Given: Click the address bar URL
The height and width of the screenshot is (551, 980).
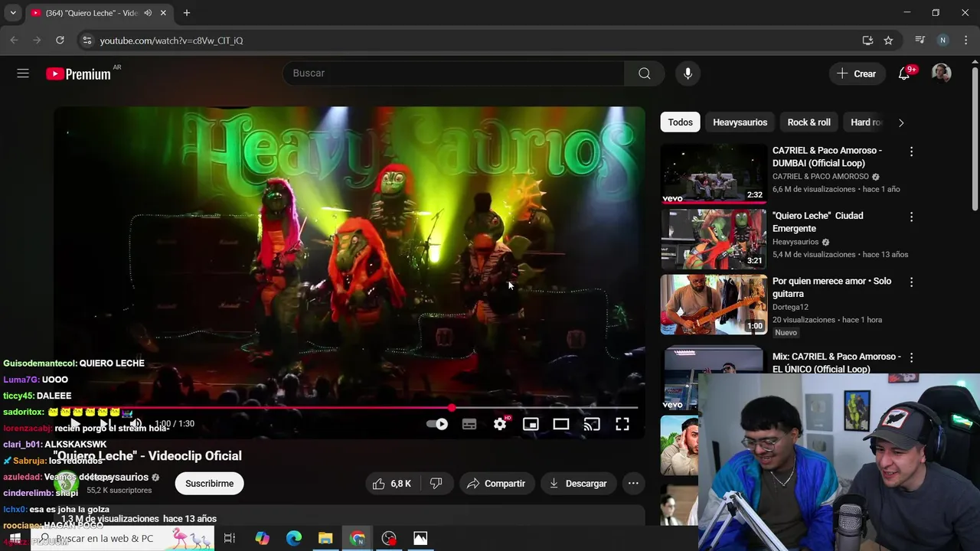Looking at the screenshot, I should coord(171,41).
